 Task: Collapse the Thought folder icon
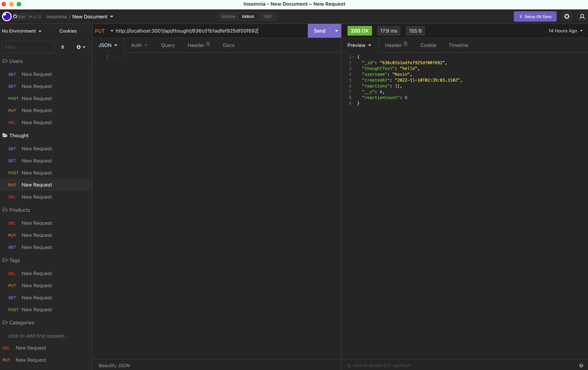[5, 135]
